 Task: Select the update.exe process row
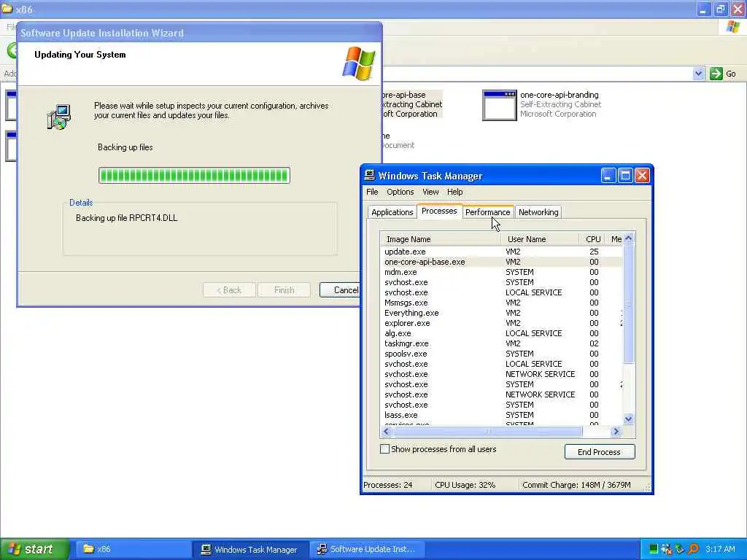pyautogui.click(x=503, y=252)
